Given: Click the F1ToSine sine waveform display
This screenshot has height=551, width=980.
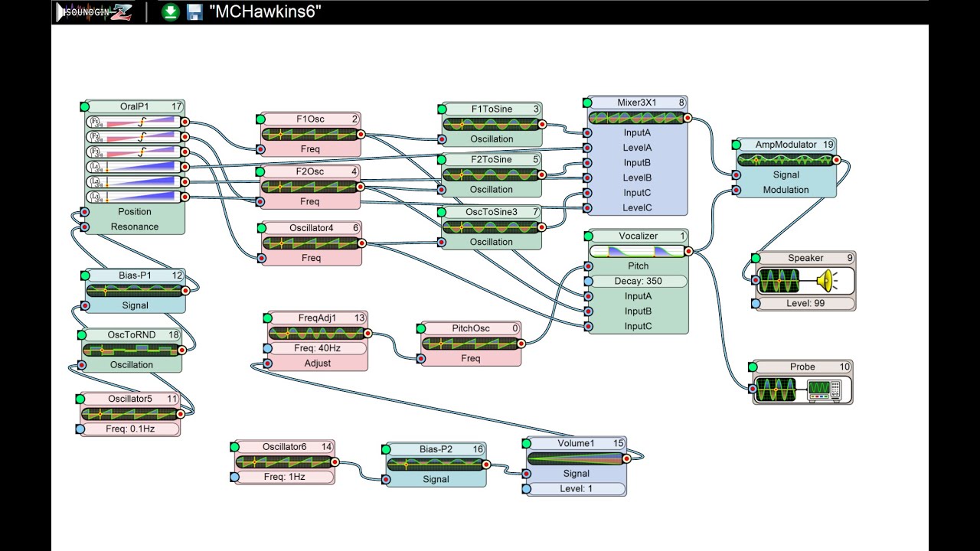Looking at the screenshot, I should [x=492, y=124].
